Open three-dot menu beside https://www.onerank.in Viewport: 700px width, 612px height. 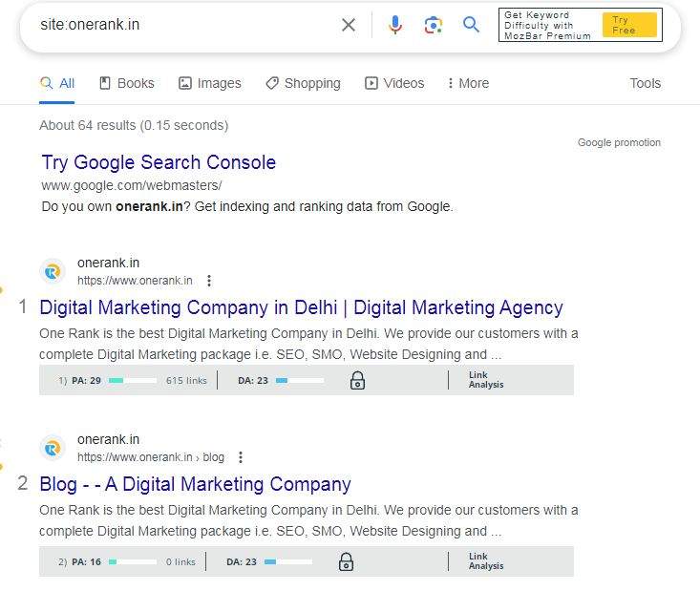(x=209, y=281)
